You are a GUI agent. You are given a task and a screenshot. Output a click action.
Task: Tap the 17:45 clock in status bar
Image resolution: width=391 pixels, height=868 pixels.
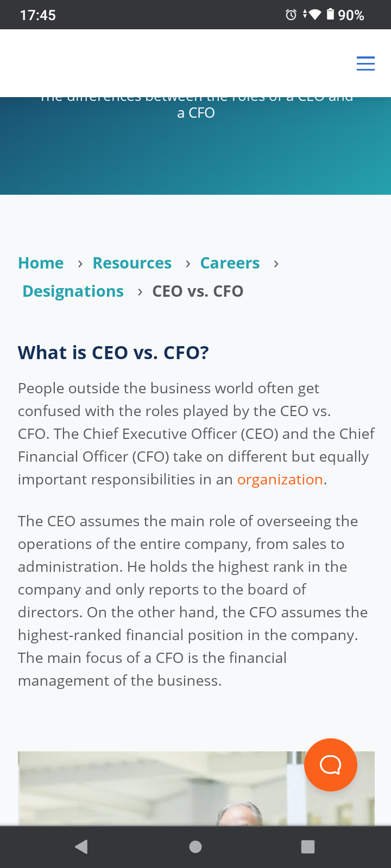coord(37,15)
